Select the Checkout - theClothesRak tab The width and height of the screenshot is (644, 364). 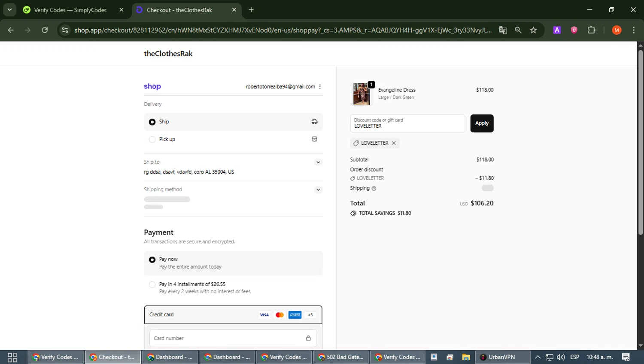tap(179, 10)
